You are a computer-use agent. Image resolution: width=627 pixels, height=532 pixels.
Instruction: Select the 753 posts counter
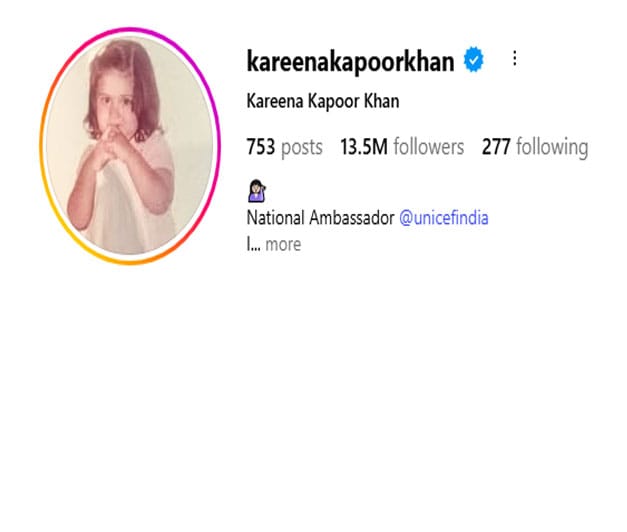[x=285, y=147]
